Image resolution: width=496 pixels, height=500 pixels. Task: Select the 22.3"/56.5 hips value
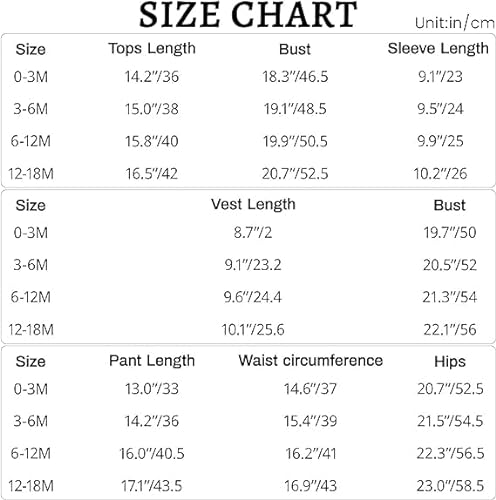450,453
